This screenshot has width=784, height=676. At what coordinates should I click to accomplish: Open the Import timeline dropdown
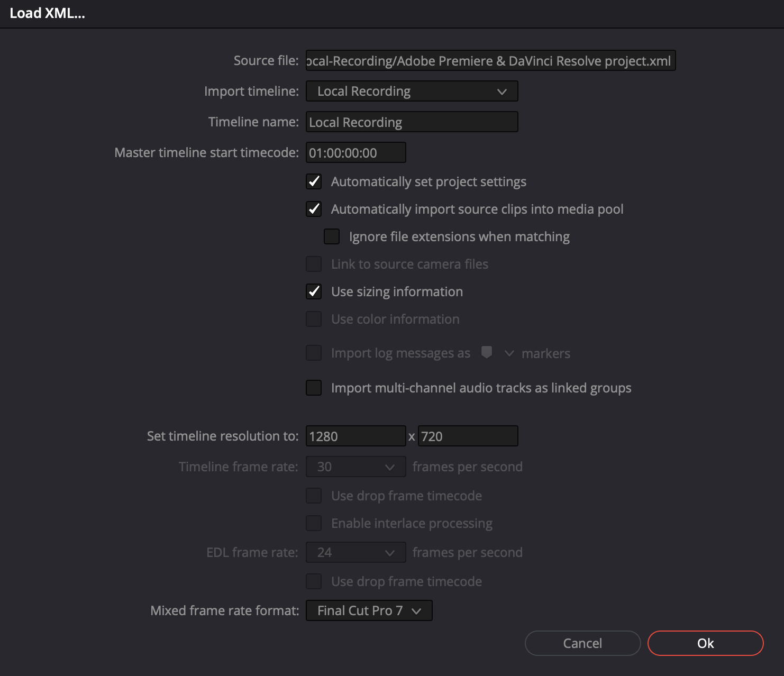412,91
